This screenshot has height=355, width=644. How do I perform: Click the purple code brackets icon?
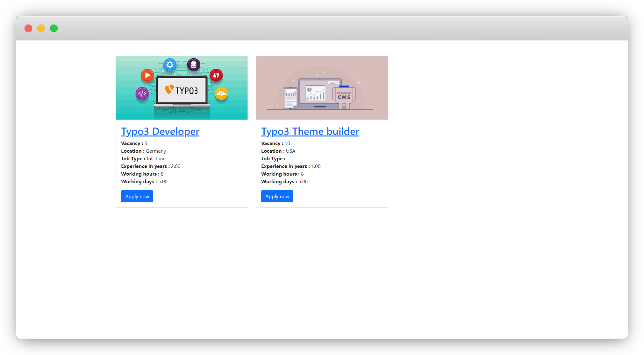(142, 94)
